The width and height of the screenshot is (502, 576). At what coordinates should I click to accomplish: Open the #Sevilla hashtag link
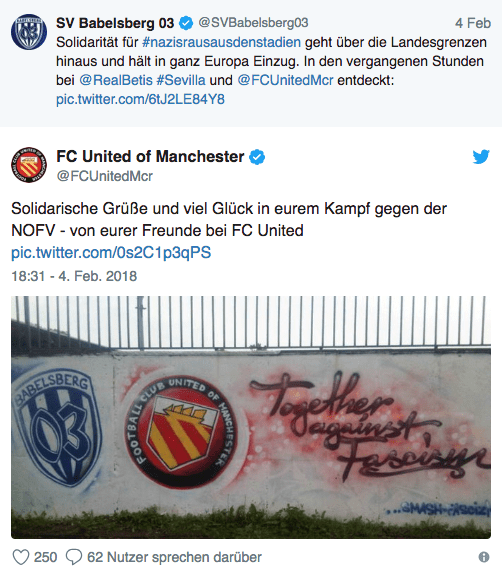point(181,80)
